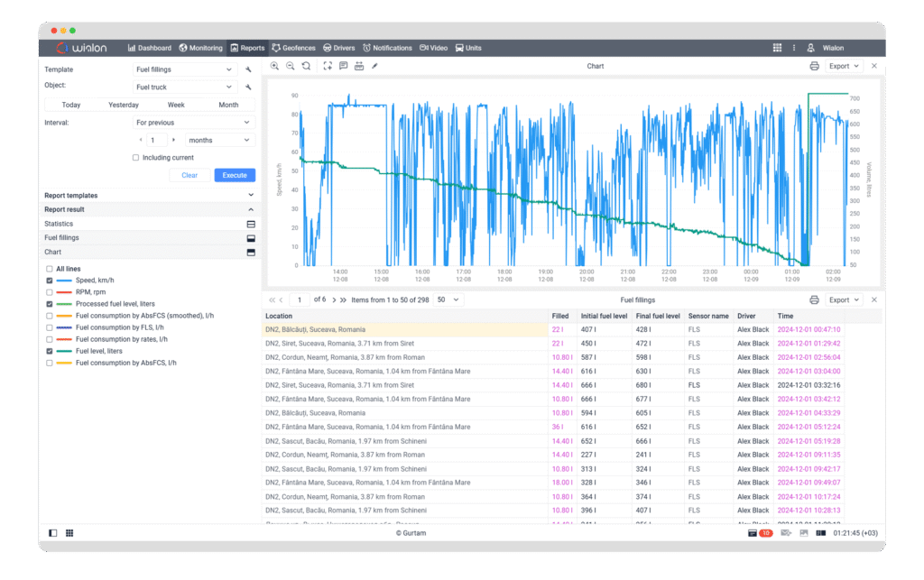Click the grid icon in bottom-left corner
The image size is (924, 580).
(69, 533)
